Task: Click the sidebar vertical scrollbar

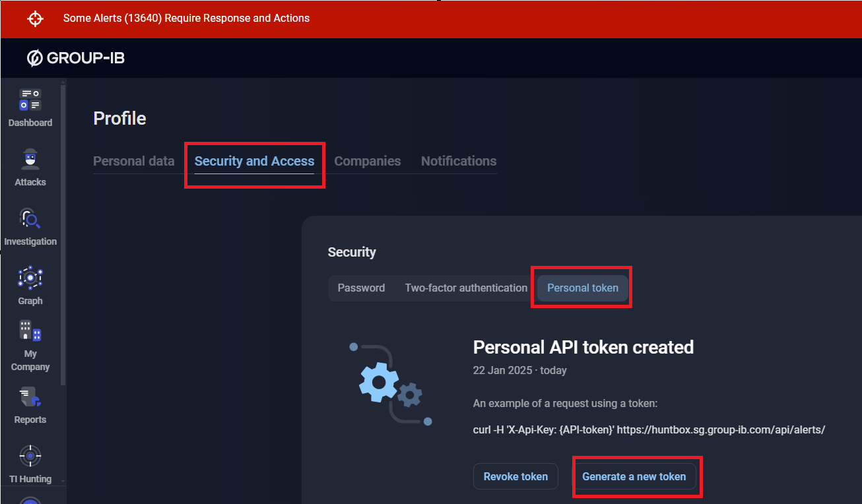Action: [63, 231]
